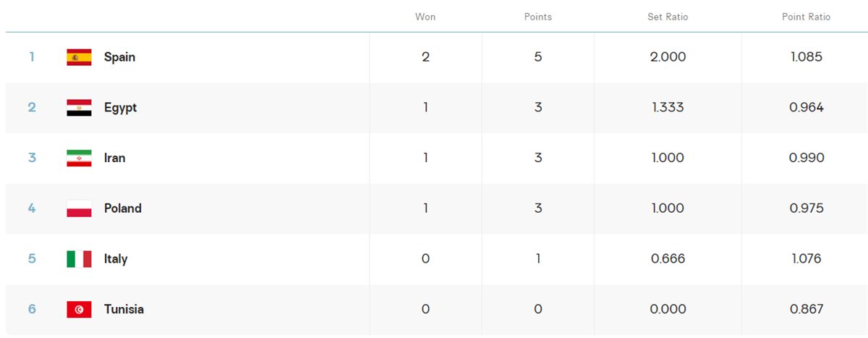Viewport: 868px width, 338px height.
Task: Click the Italy flag icon
Action: [79, 259]
